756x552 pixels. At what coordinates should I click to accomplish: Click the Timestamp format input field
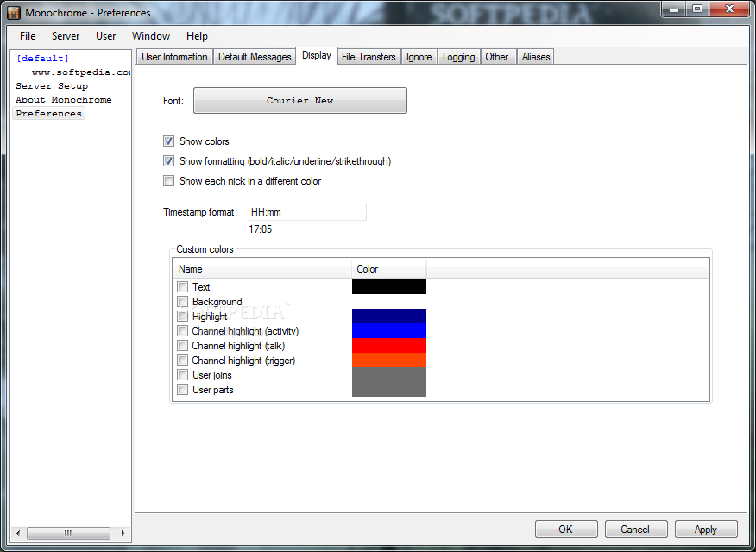point(307,212)
